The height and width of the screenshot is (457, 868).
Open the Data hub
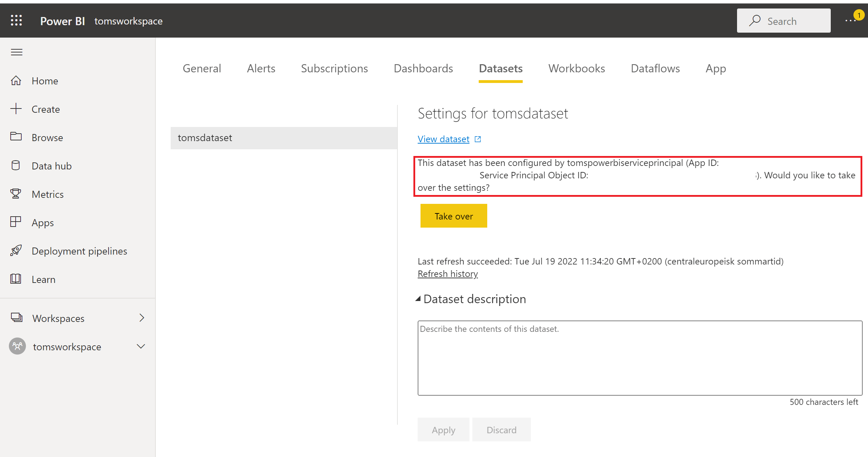tap(52, 166)
